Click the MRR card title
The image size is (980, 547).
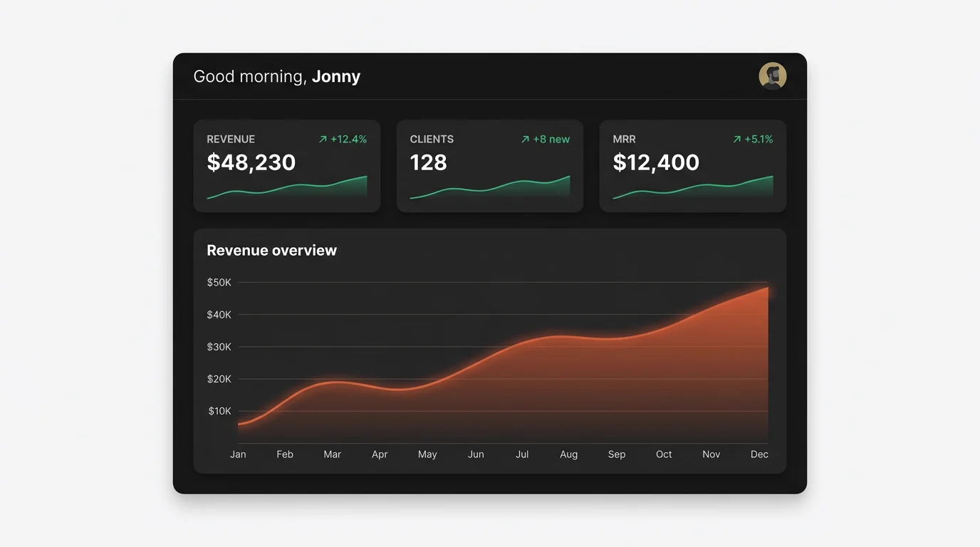[624, 140]
